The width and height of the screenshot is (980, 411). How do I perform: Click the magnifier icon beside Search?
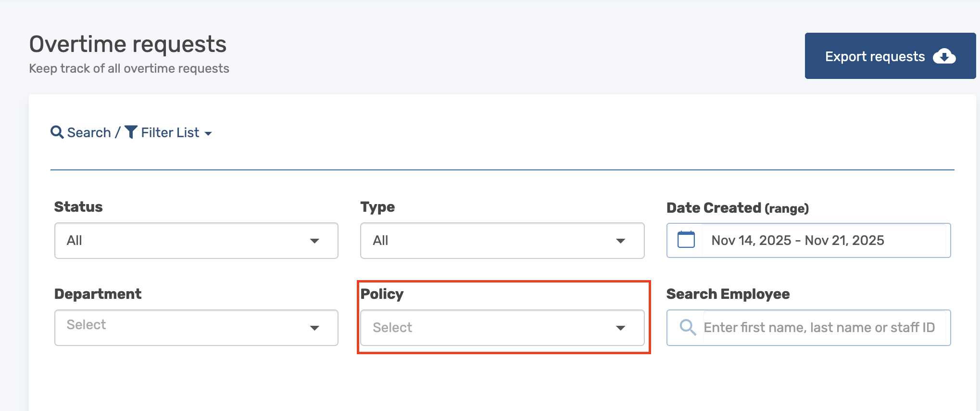coord(57,132)
